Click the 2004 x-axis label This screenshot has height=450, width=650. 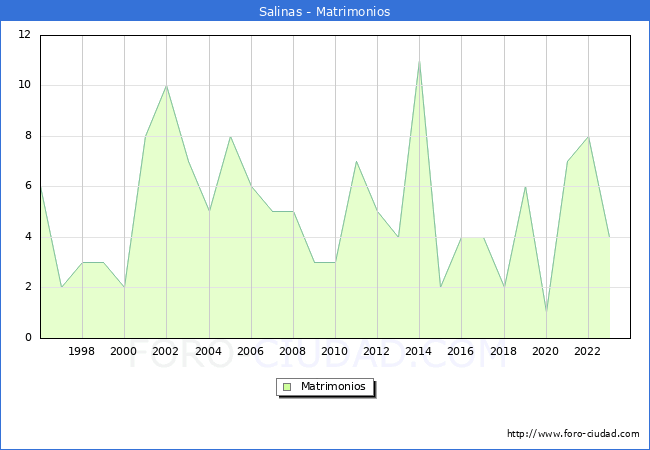pyautogui.click(x=208, y=351)
